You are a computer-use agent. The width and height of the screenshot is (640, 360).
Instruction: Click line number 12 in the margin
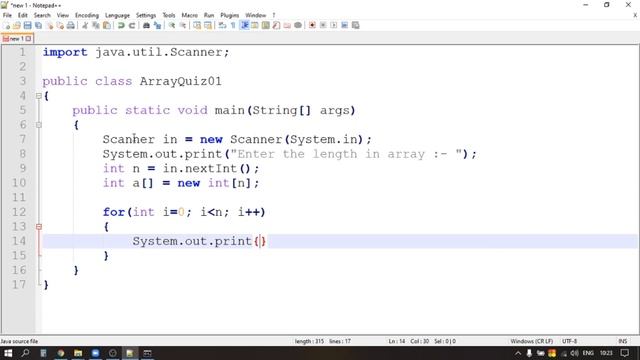click(19, 212)
